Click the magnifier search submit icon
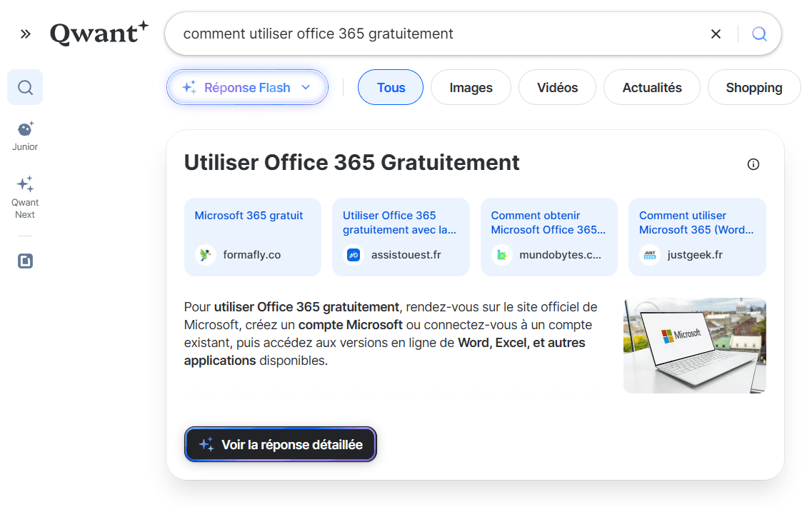 [x=759, y=34]
